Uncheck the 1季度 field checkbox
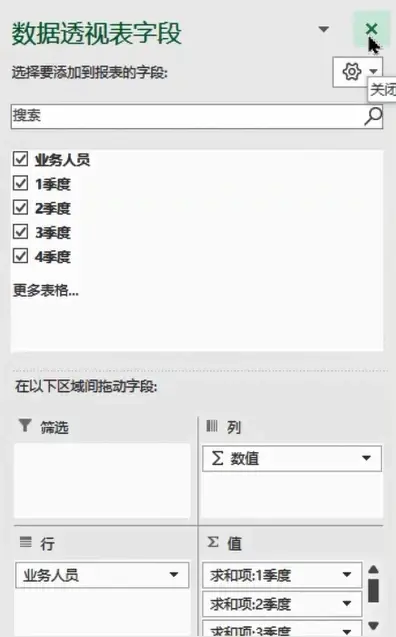 20,184
